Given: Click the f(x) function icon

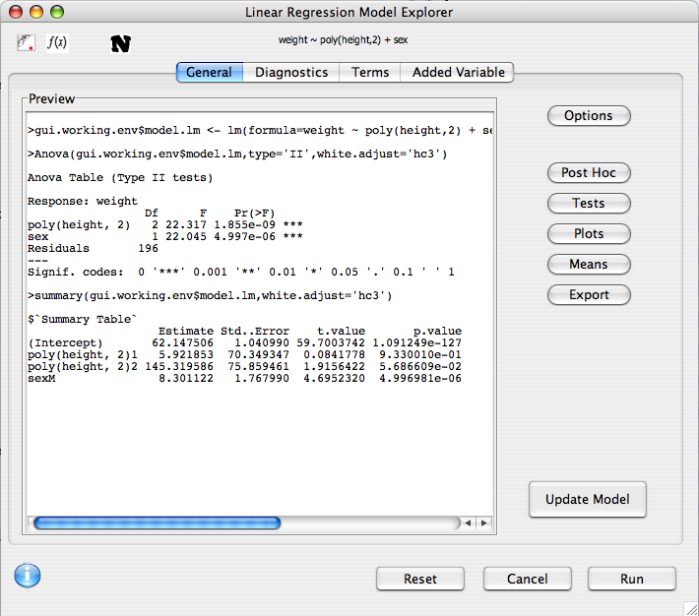Looking at the screenshot, I should point(57,43).
